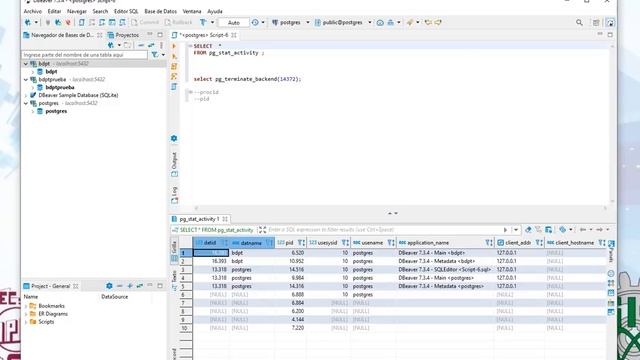This screenshot has height=360, width=640.
Task: Click the Commit button in toolbar
Action: pyautogui.click(x=145, y=22)
